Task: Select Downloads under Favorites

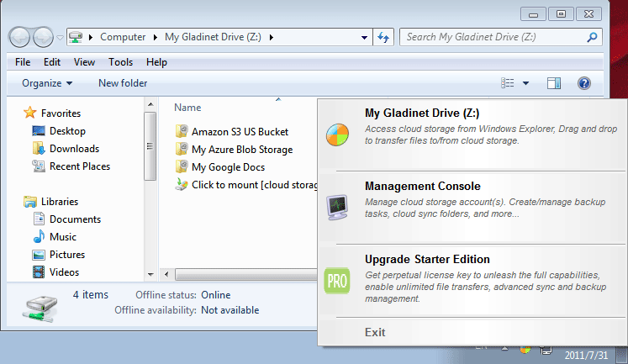Action: (x=74, y=149)
